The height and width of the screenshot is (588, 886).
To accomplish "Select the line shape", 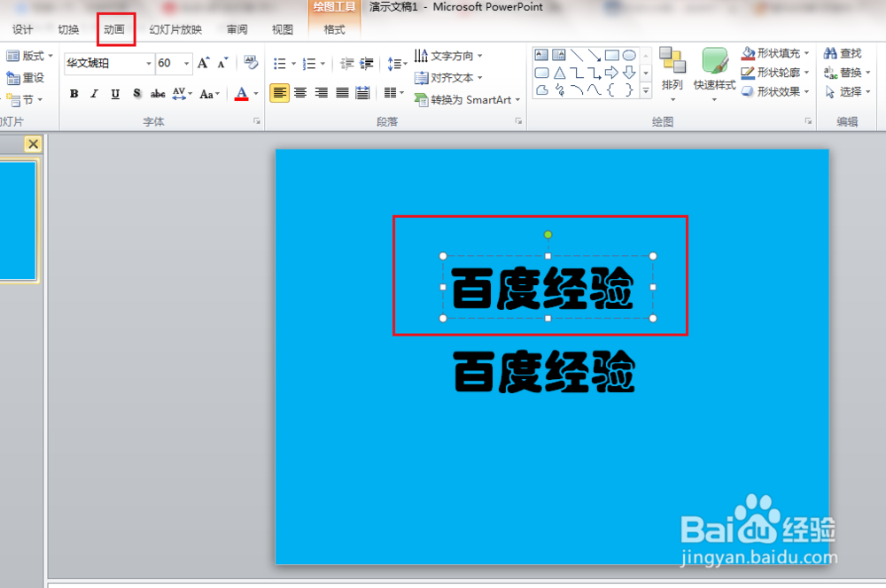I will click(577, 55).
